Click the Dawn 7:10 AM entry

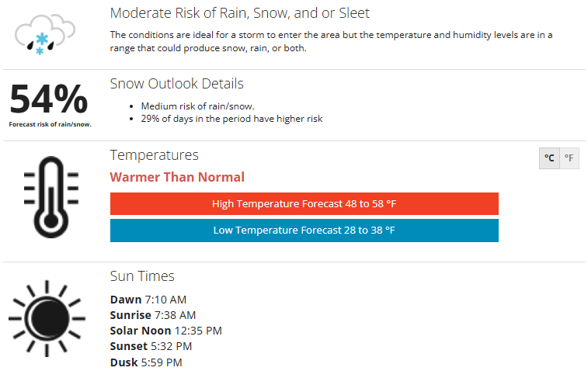coord(148,300)
